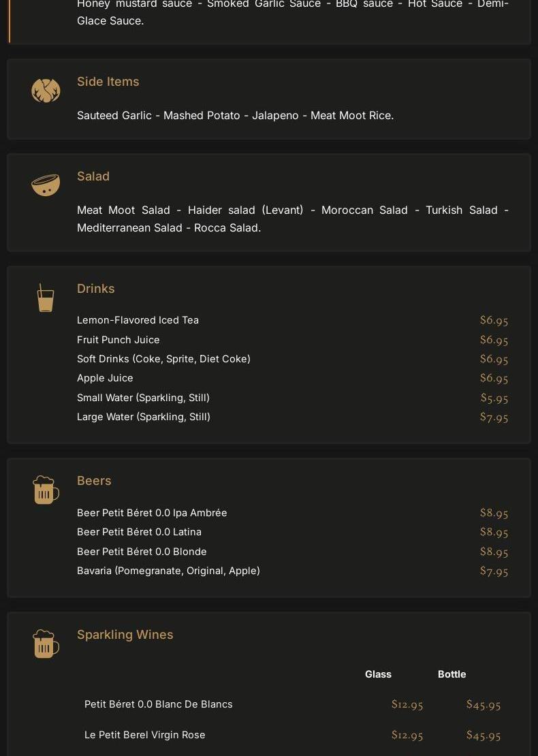The image size is (538, 756).
Task: Choose Lemon-Flavored Iced Tea item
Action: point(293,320)
